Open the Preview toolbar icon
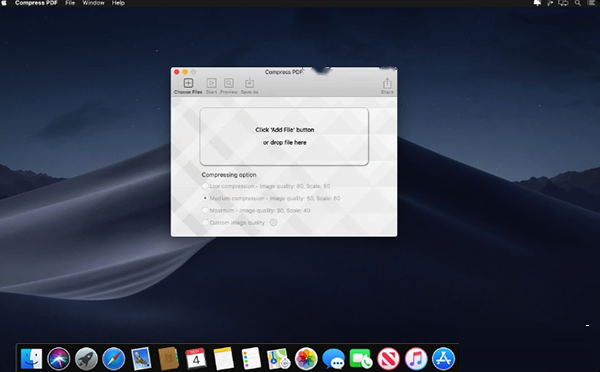Screen dimensions: 600x372 [x=229, y=83]
